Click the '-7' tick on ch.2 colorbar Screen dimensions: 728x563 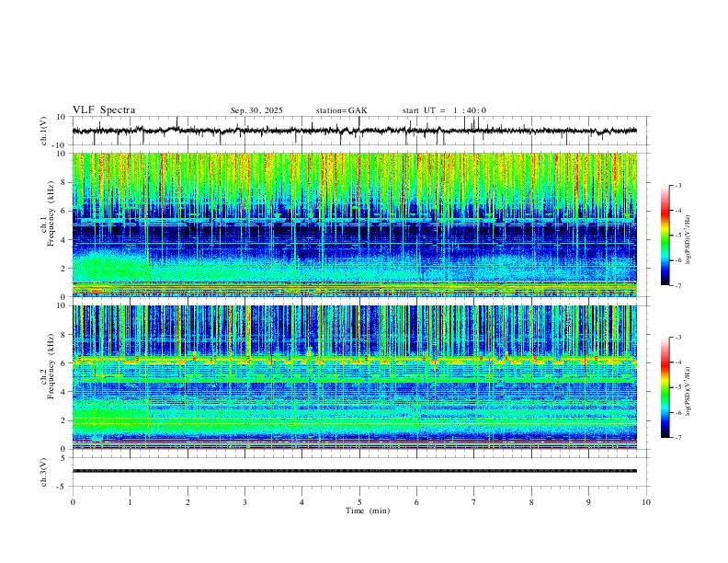(x=678, y=438)
